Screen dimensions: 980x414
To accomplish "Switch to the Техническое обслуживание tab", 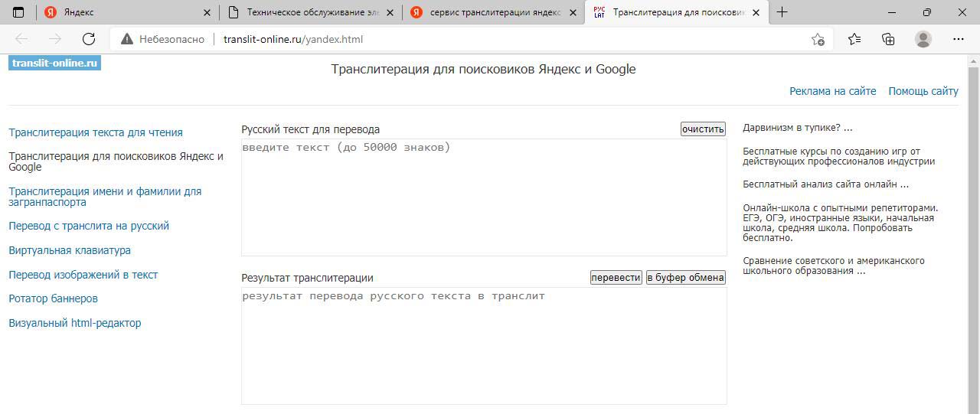I will pyautogui.click(x=310, y=12).
